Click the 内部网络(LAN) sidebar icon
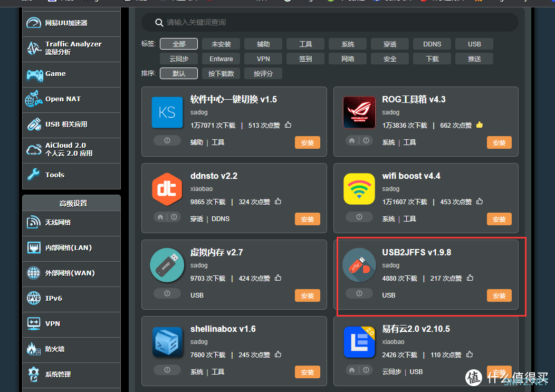Viewport: 555px width, 392px height. [x=34, y=248]
